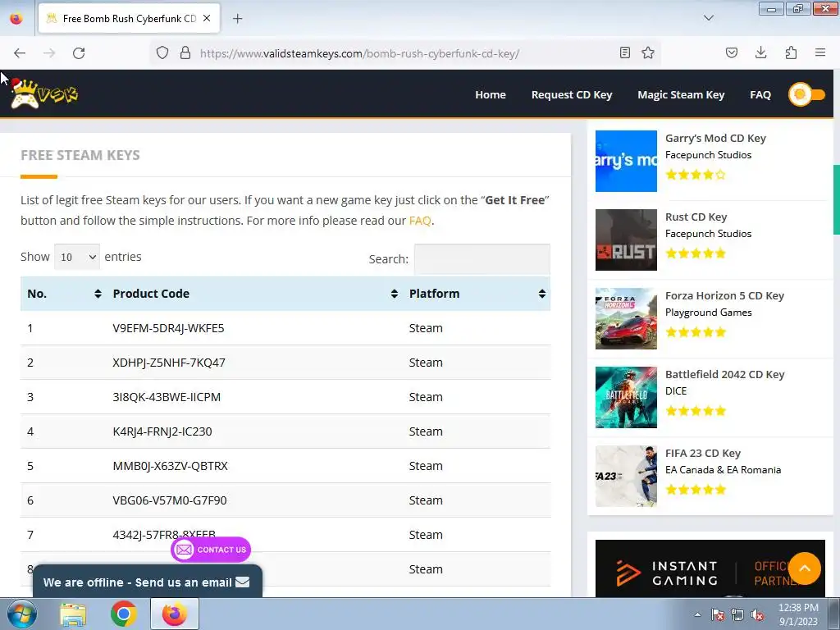Open Rust CD Key link
Viewport: 840px width, 630px height.
point(696,217)
